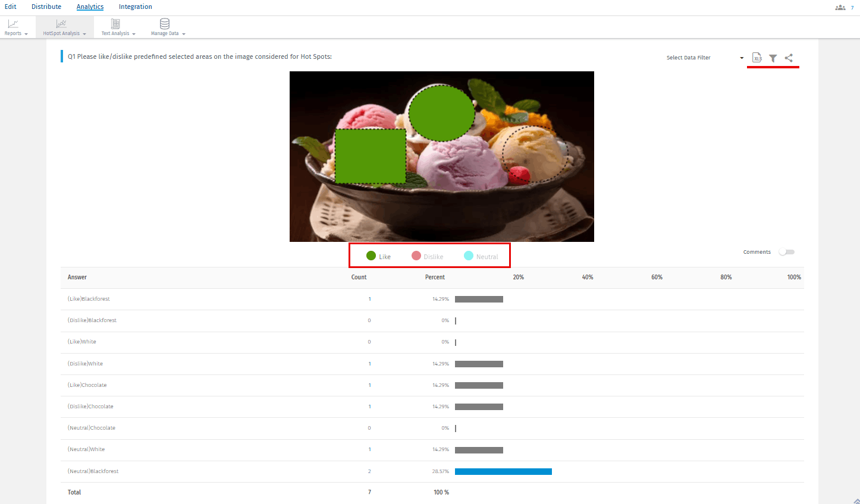The width and height of the screenshot is (860, 504).
Task: Open the Reports chart icon
Action: (12, 24)
